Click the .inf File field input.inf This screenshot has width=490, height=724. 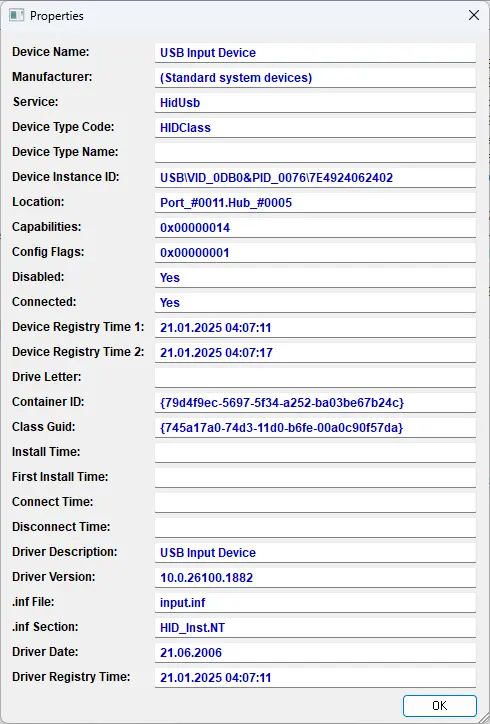pyautogui.click(x=315, y=603)
